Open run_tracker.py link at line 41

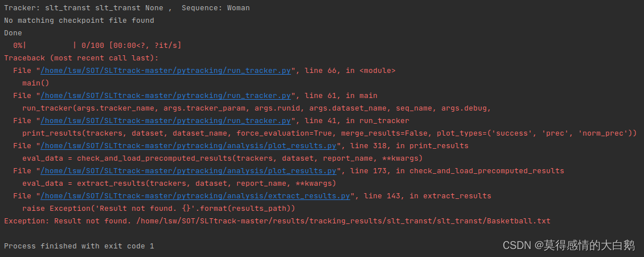pos(166,121)
